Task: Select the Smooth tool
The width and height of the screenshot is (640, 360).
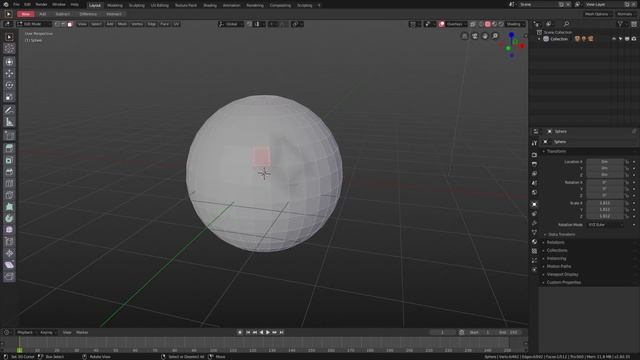Action: [x=9, y=230]
